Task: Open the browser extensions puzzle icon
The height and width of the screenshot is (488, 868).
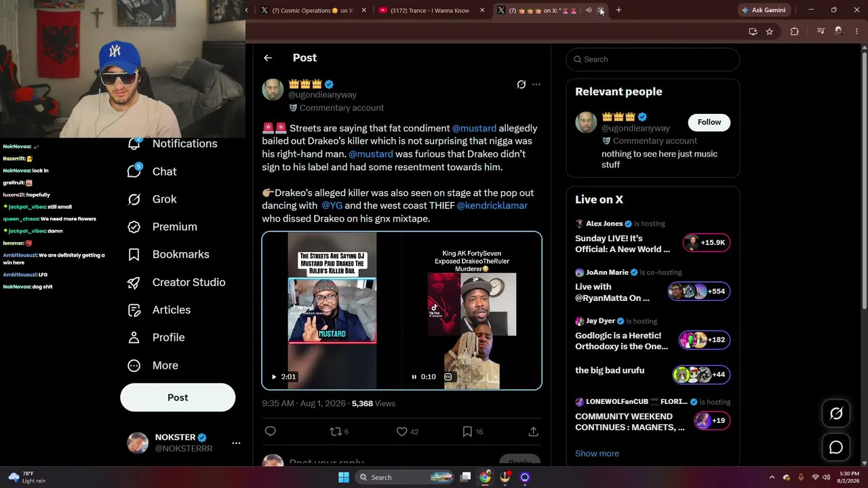Action: pyautogui.click(x=794, y=31)
